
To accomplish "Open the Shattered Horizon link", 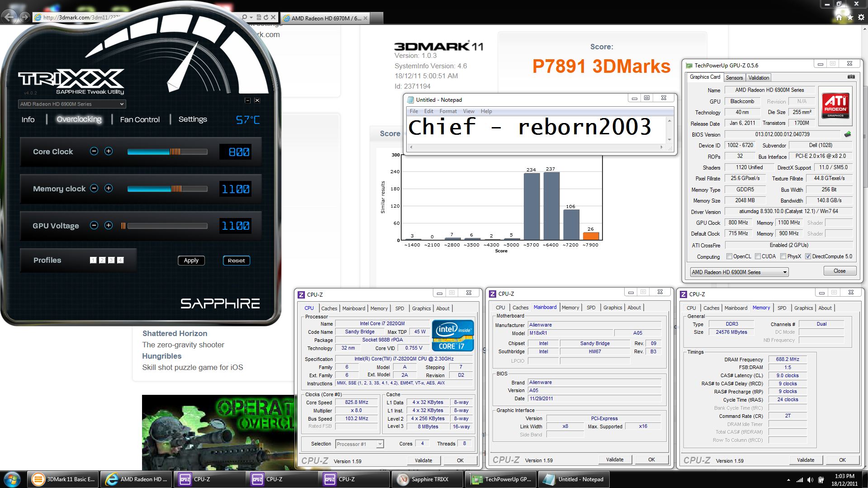I will (x=175, y=333).
